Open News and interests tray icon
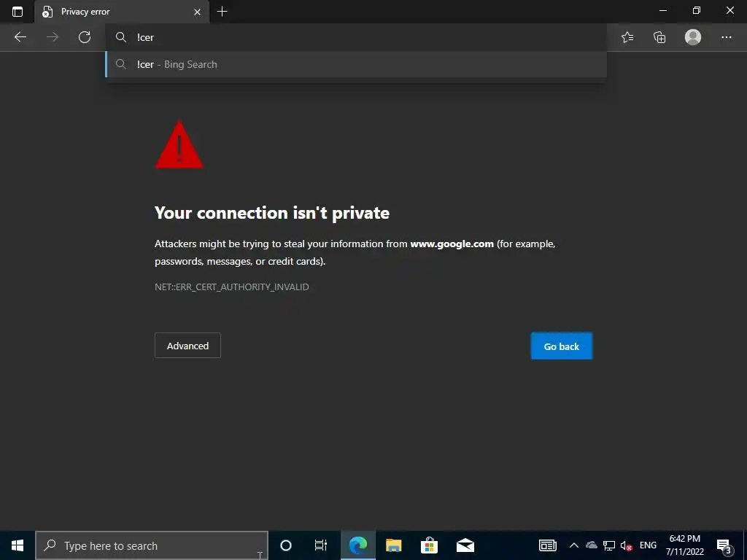747x560 pixels. click(x=547, y=545)
